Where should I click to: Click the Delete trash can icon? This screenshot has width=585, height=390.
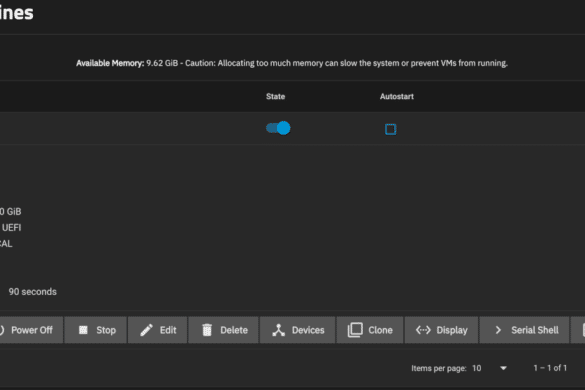(x=207, y=330)
